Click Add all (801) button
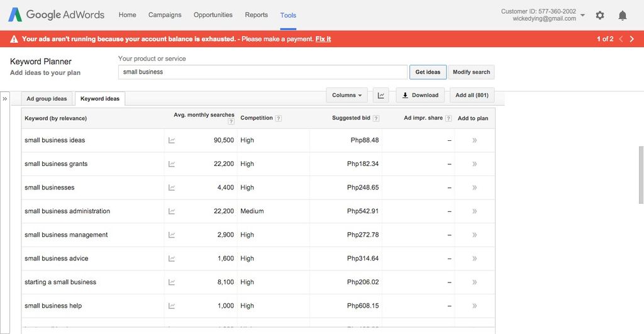This screenshot has width=644, height=334. coord(472,96)
